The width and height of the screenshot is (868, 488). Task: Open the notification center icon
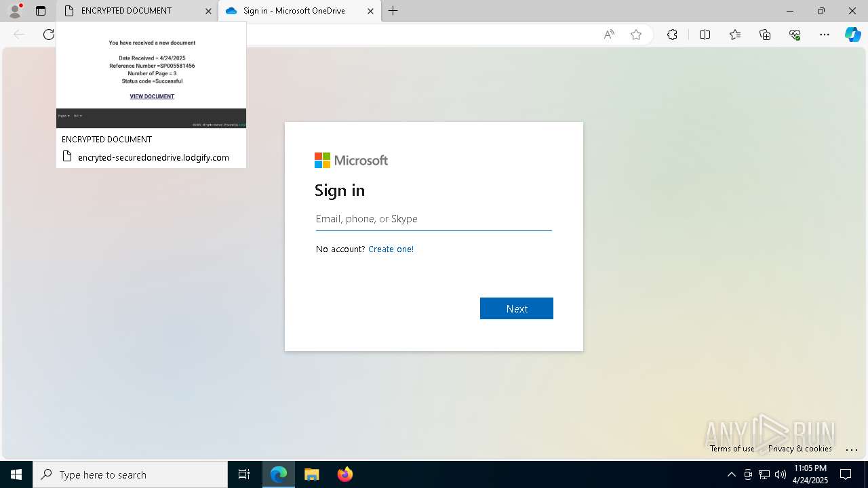pyautogui.click(x=846, y=474)
